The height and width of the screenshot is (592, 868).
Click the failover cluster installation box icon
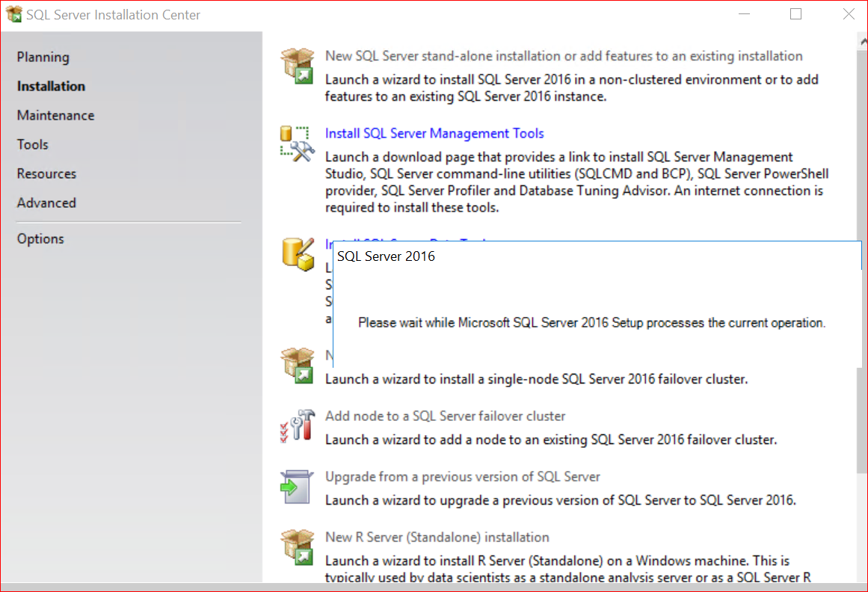(297, 366)
